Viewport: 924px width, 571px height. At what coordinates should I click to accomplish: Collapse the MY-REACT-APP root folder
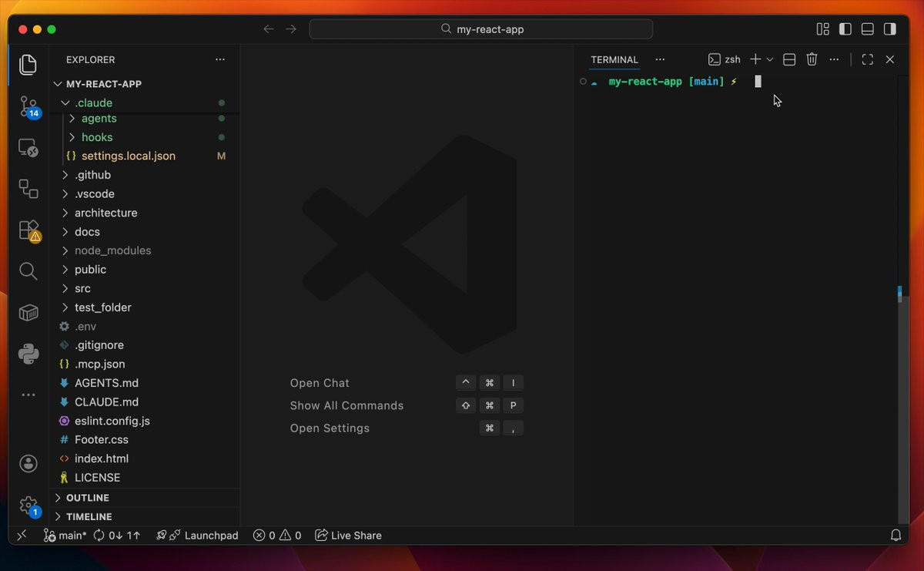click(145, 84)
